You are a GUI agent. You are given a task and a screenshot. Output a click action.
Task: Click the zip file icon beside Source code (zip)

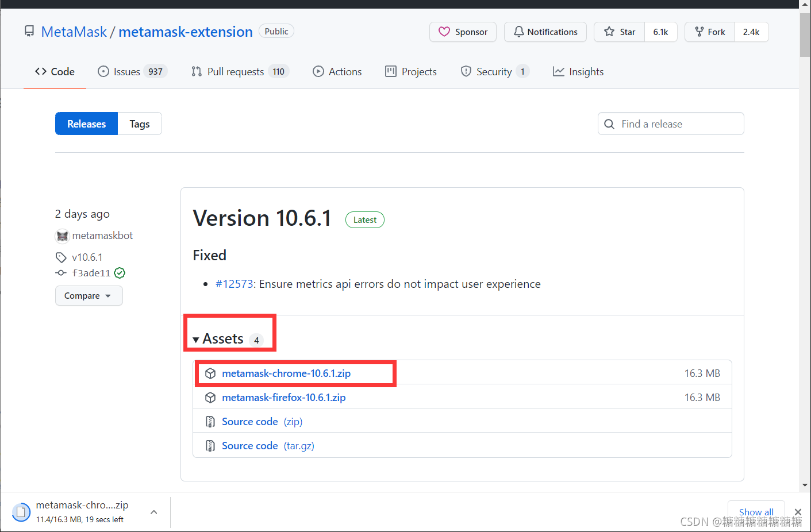[x=210, y=422]
